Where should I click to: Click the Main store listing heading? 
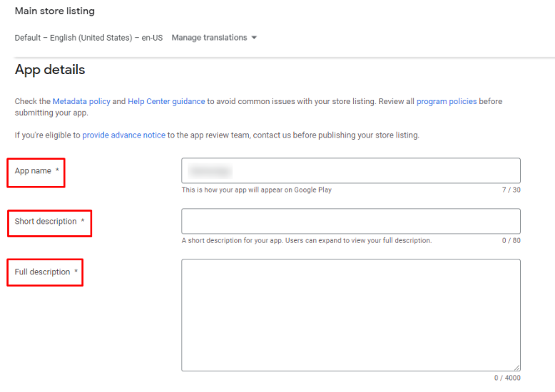point(55,11)
